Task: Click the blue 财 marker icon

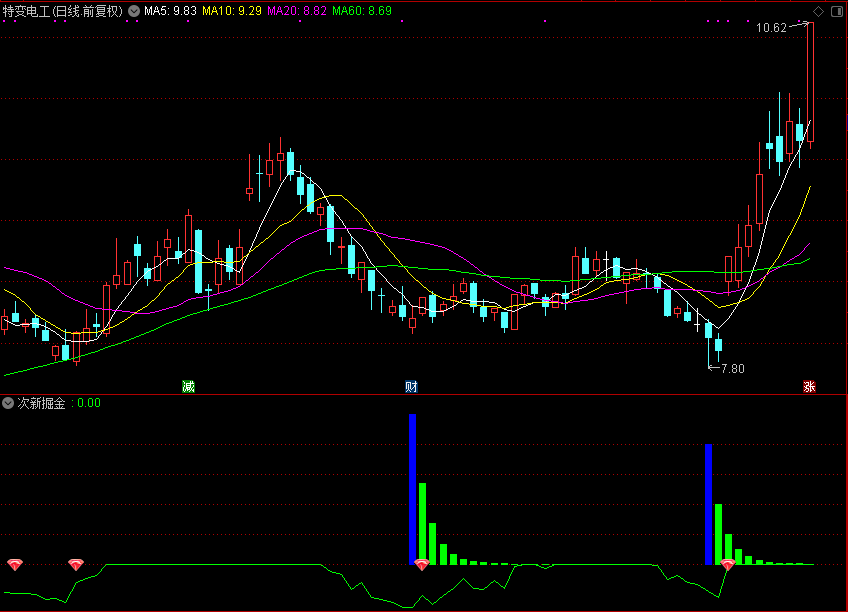Action: (412, 387)
